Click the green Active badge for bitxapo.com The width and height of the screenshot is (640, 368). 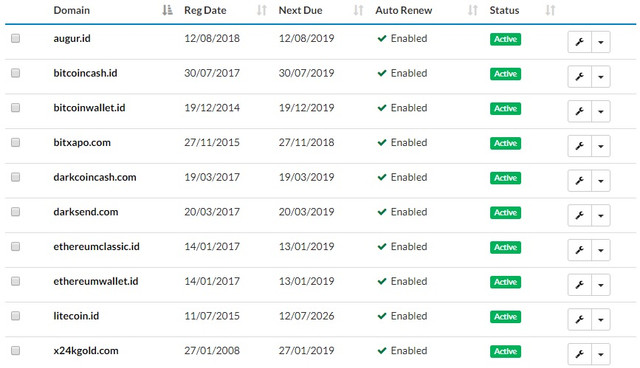pos(505,143)
